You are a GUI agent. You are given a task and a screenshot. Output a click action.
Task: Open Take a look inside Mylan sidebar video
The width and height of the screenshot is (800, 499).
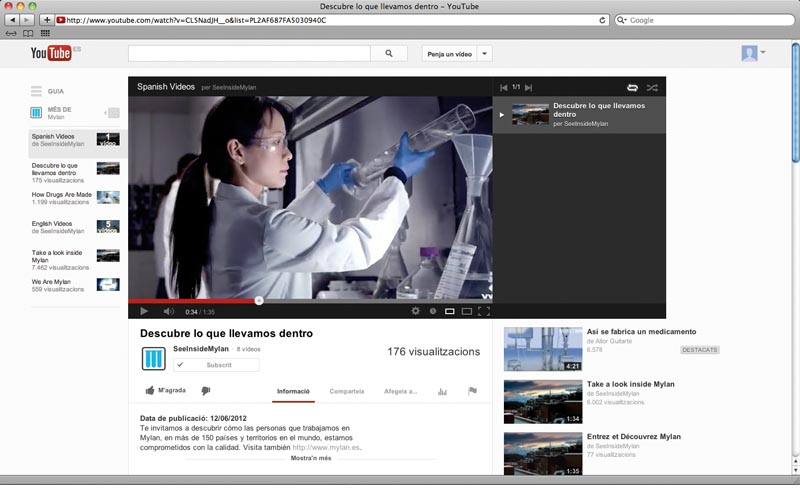point(75,260)
